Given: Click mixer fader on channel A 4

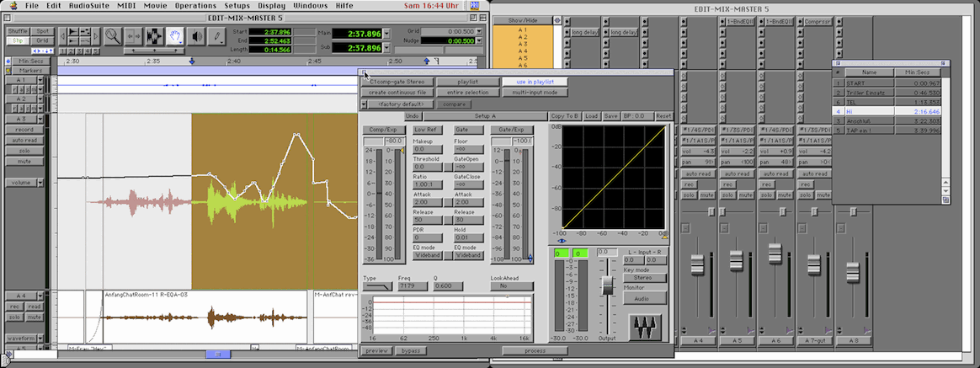Looking at the screenshot, I should pyautogui.click(x=698, y=265).
